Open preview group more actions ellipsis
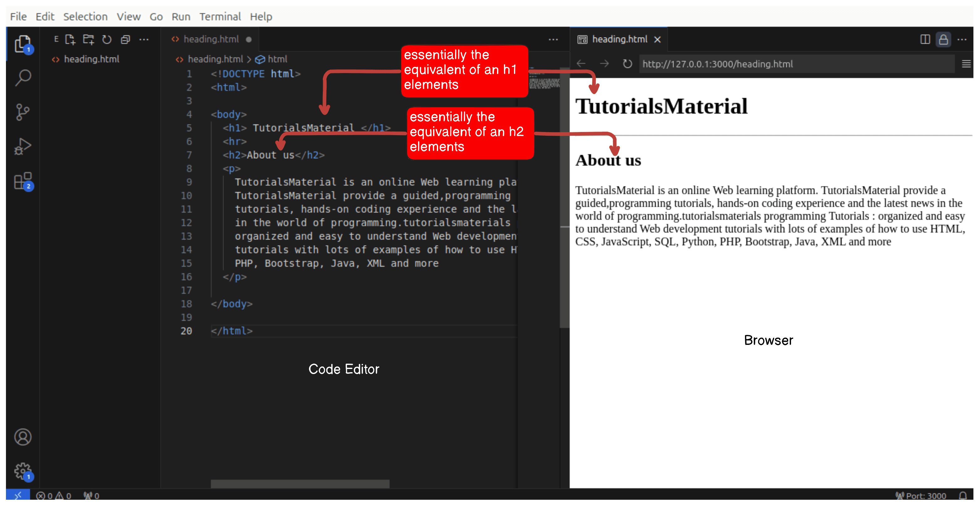 click(x=962, y=40)
